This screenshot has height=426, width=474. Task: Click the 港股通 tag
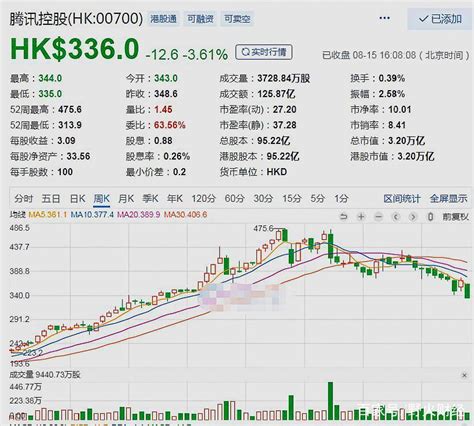tap(163, 19)
